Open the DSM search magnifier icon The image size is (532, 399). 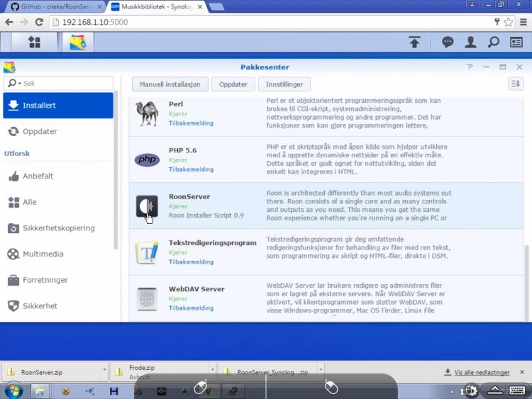pos(493,42)
